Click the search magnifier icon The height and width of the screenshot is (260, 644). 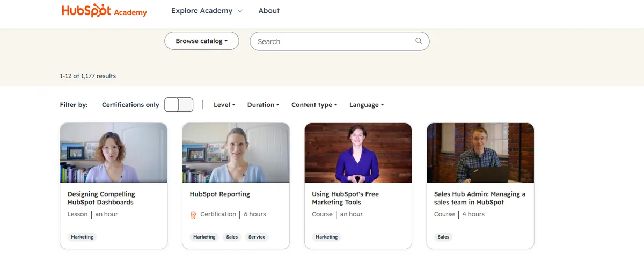(x=419, y=41)
